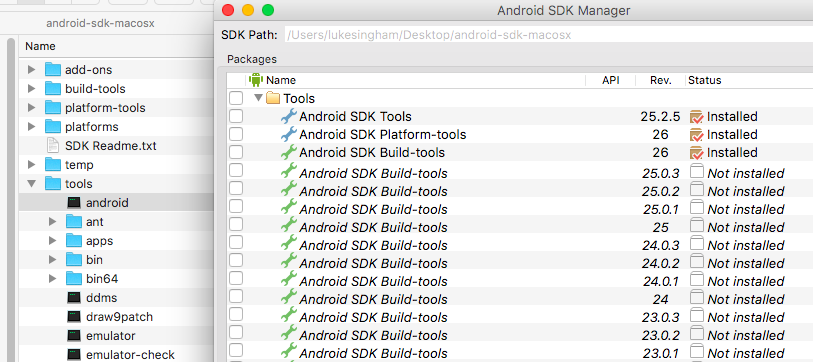Select the bin folder row in Finder

click(117, 260)
